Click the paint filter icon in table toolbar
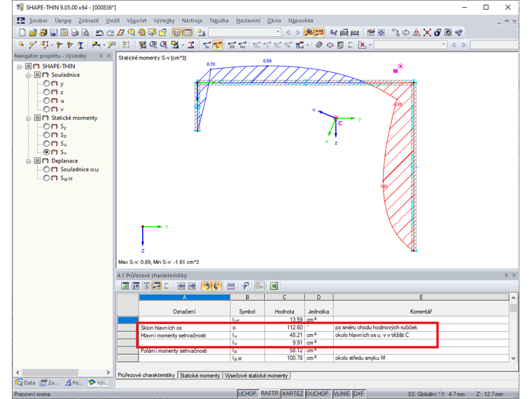 [246, 286]
